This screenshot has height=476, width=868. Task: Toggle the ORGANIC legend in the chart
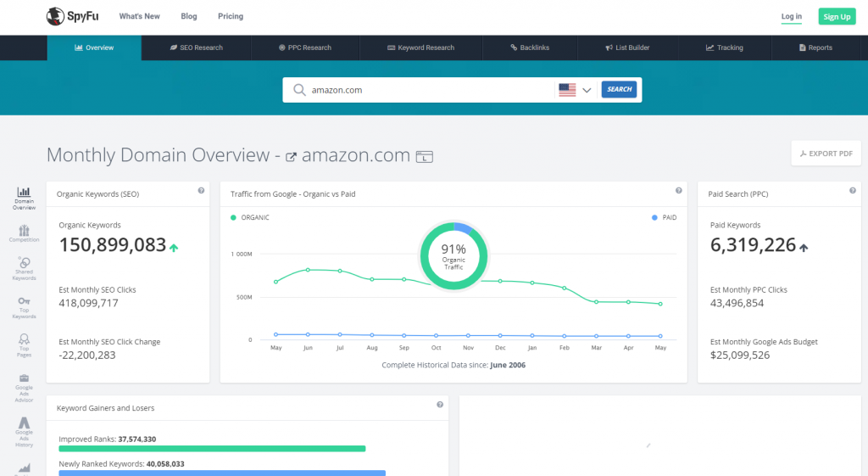point(250,217)
